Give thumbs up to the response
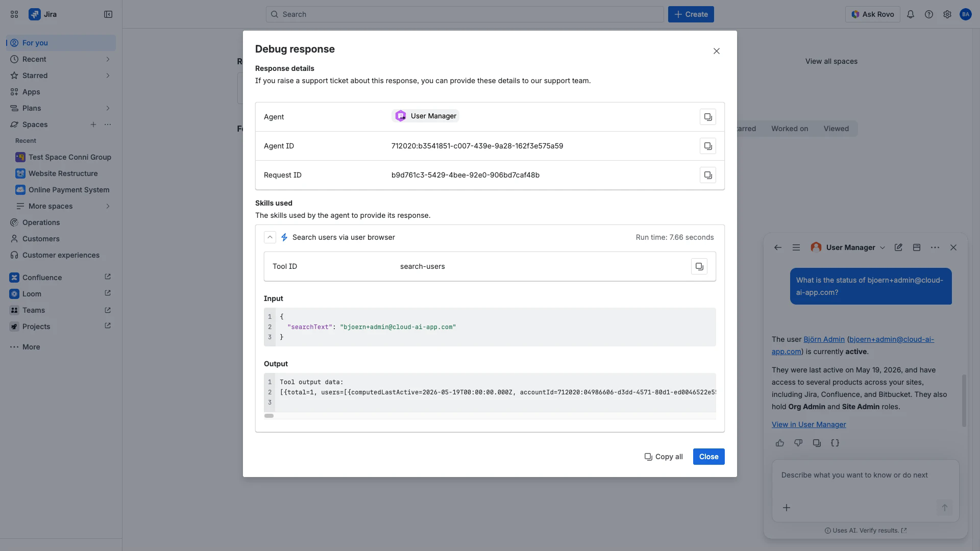 coord(780,443)
